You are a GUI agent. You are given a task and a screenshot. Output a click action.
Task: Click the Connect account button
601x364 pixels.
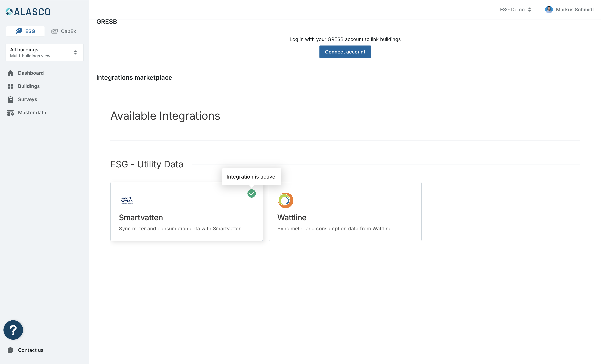[x=345, y=52]
